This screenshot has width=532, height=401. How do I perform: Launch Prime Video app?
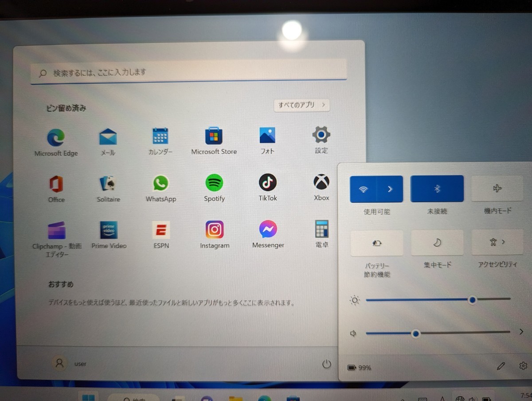[109, 236]
